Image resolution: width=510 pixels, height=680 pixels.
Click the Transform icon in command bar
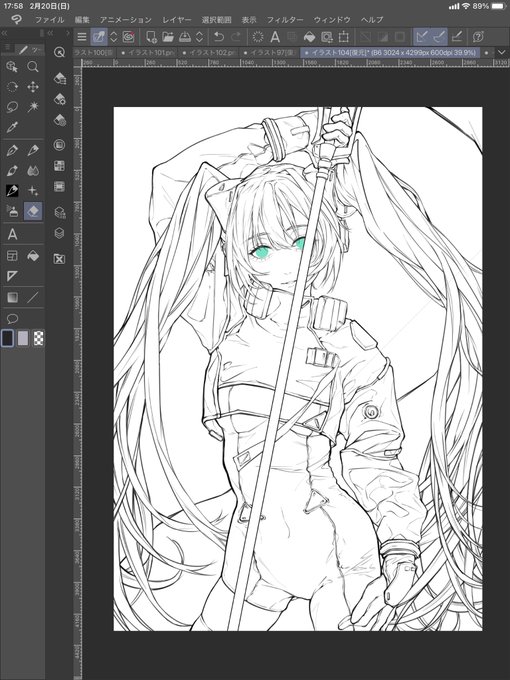coord(343,37)
